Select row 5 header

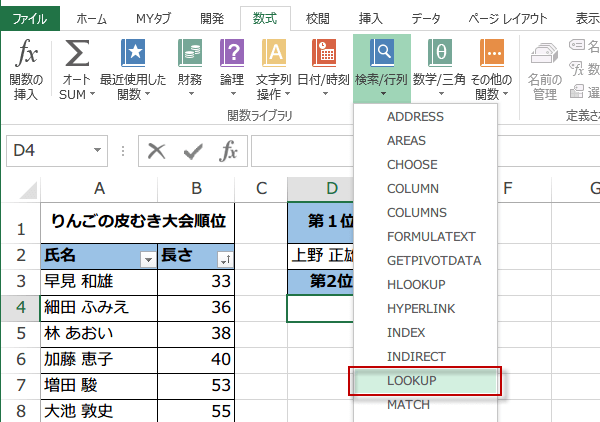click(x=21, y=334)
